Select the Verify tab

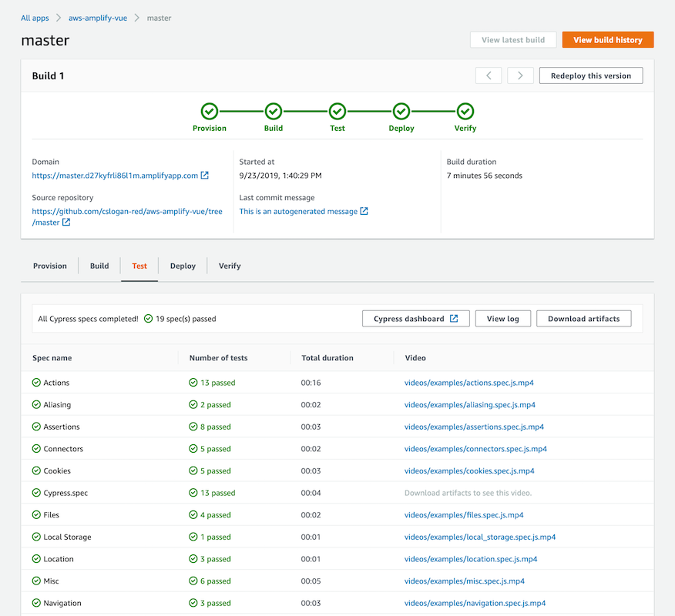pyautogui.click(x=230, y=266)
